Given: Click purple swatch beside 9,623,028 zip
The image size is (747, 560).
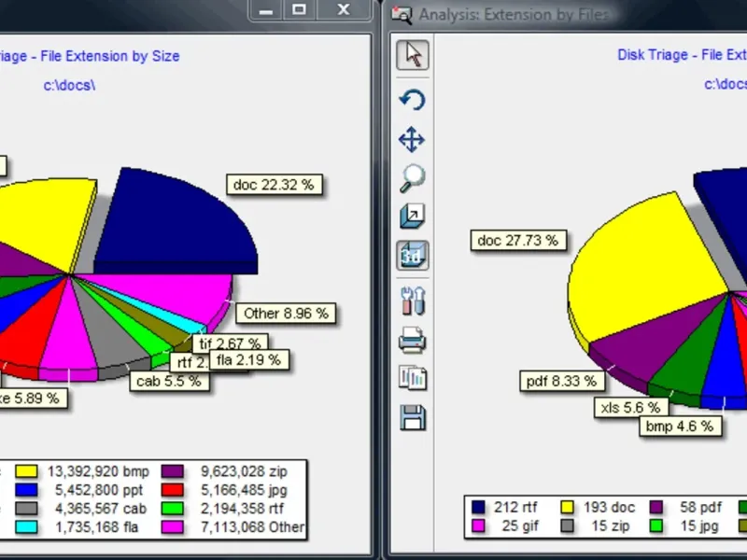Looking at the screenshot, I should tap(173, 471).
